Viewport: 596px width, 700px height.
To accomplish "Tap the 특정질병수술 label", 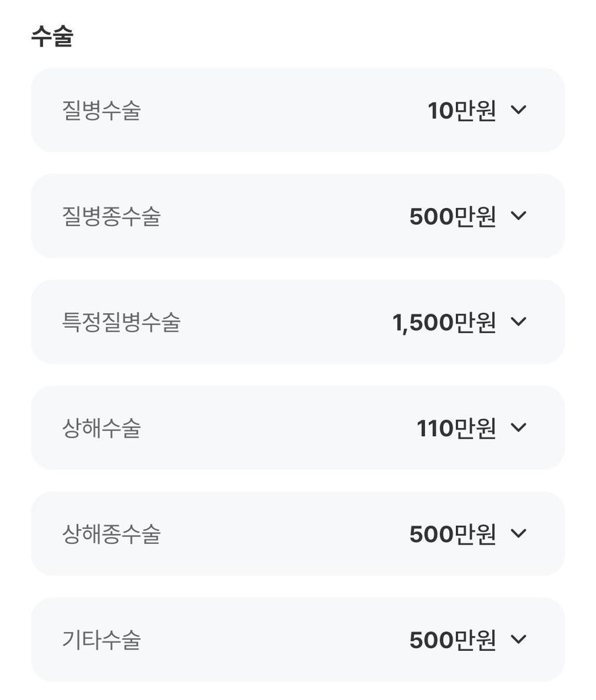I will coord(121,322).
